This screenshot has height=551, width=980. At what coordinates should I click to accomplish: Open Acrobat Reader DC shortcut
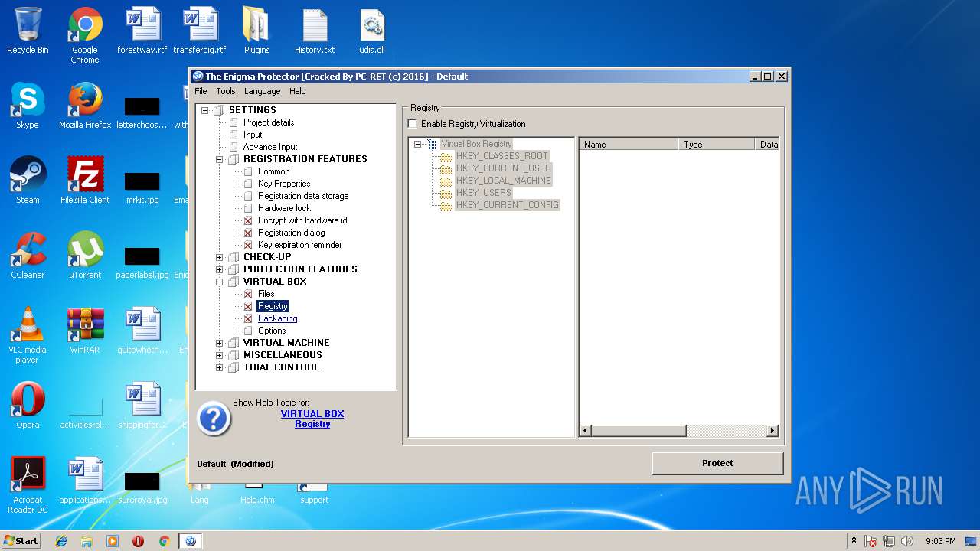(x=28, y=485)
